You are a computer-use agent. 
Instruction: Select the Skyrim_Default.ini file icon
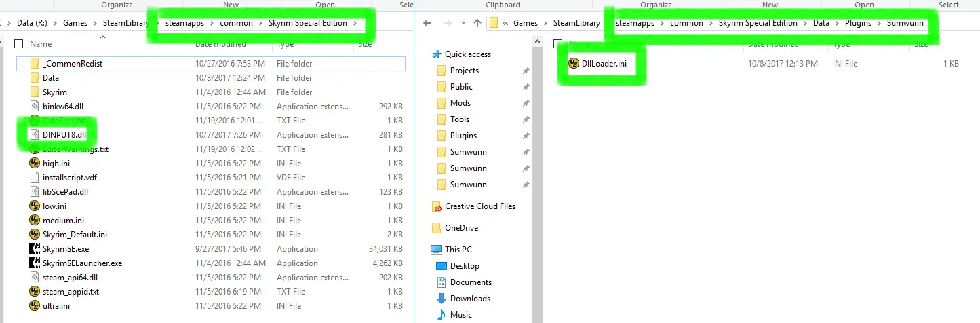35,234
